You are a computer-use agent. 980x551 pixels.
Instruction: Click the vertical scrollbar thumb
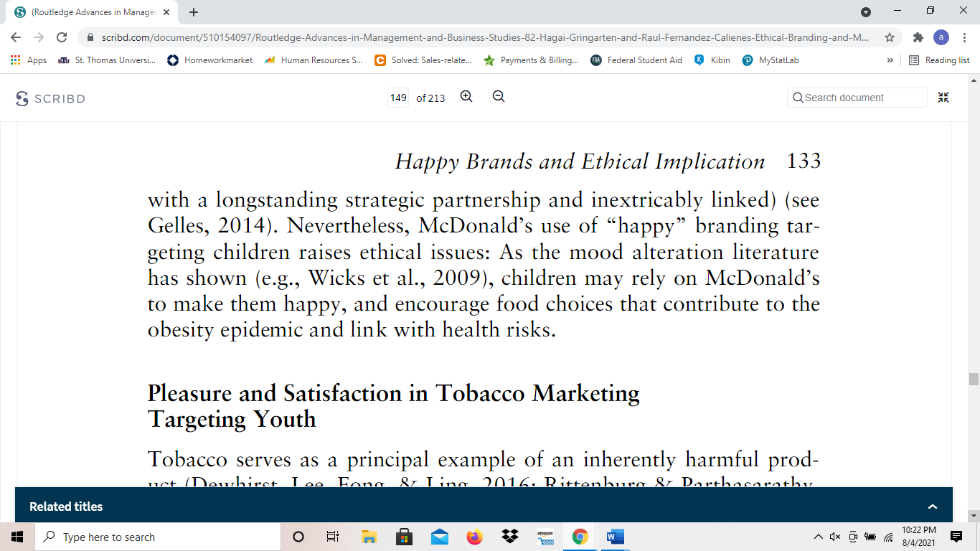[x=974, y=380]
